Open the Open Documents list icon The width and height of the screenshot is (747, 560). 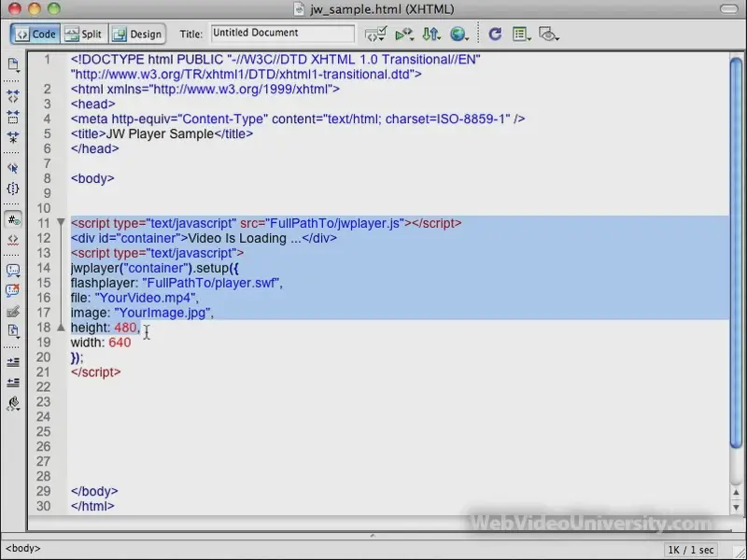(13, 64)
